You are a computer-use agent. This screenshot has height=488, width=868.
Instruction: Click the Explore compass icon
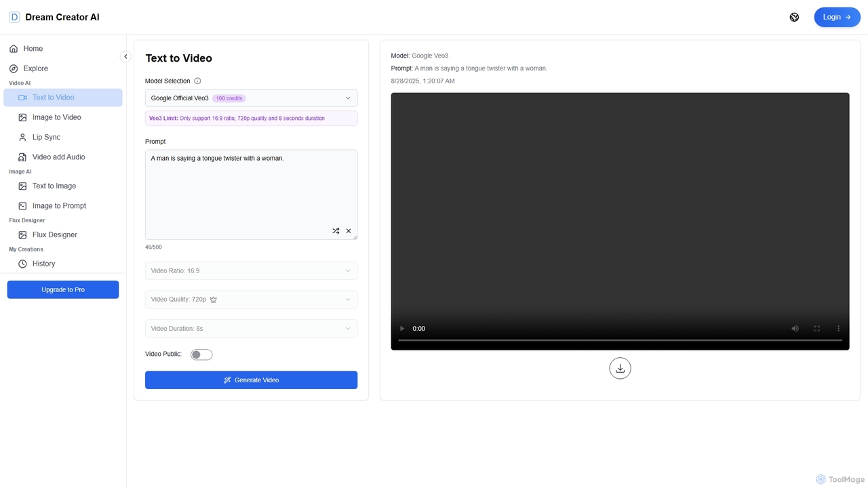coord(14,68)
